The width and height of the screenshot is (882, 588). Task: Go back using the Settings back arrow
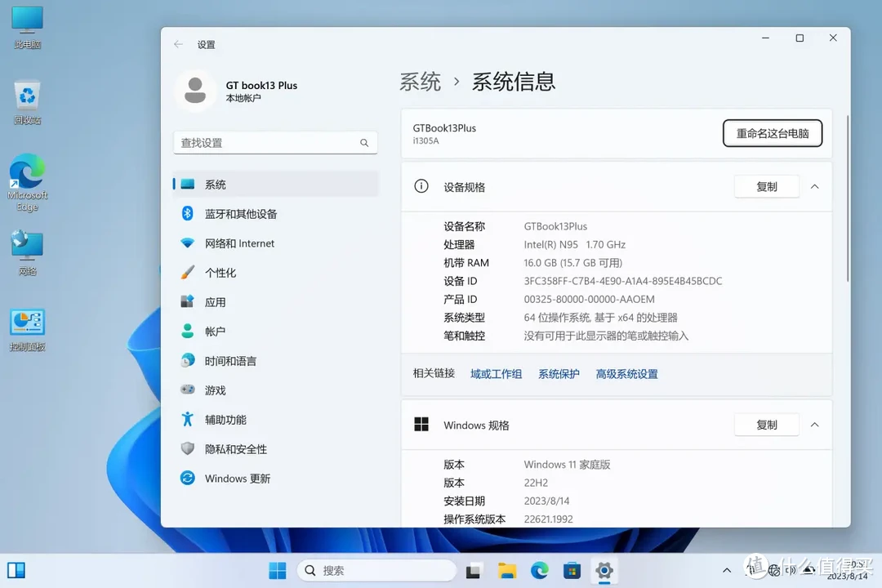click(178, 44)
